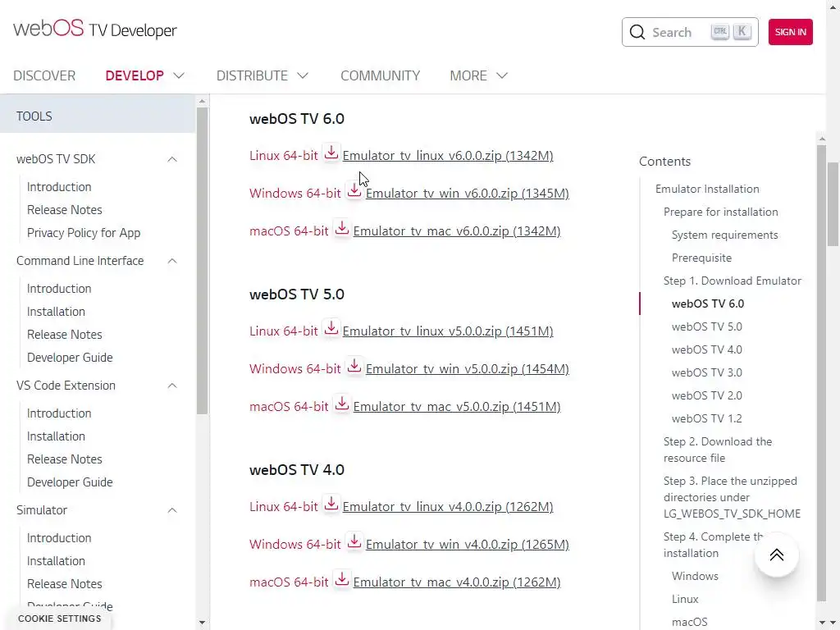840x630 pixels.
Task: Collapse the webOS TV SDK sidebar section
Action: point(172,159)
